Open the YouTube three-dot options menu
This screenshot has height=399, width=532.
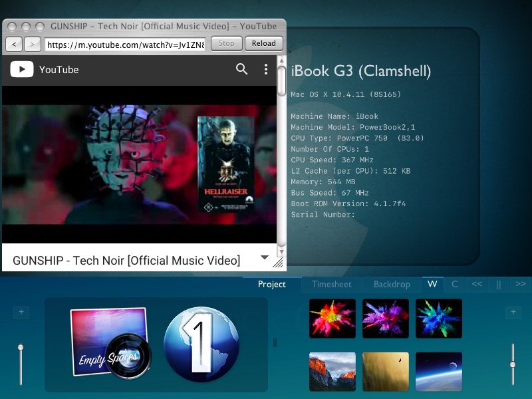coord(266,69)
